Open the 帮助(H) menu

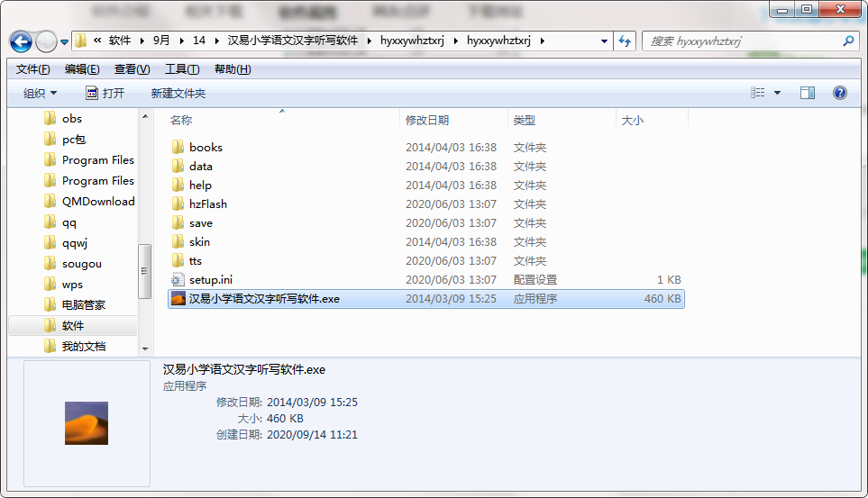[x=233, y=69]
